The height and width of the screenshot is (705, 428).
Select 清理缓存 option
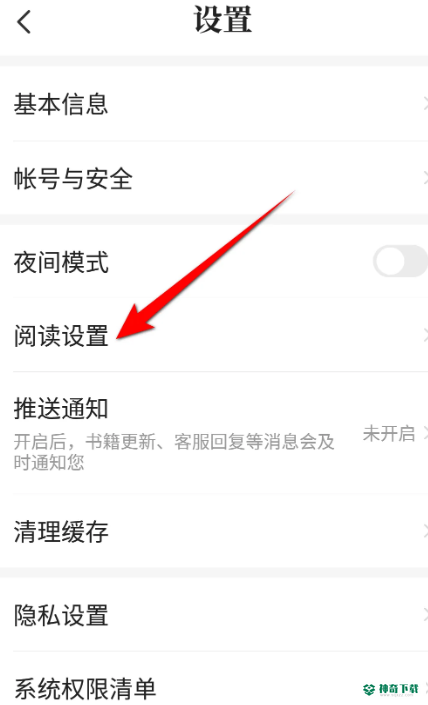coord(214,531)
